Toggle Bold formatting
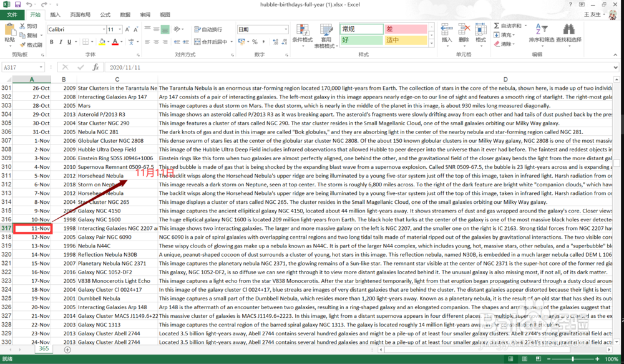 (x=52, y=42)
